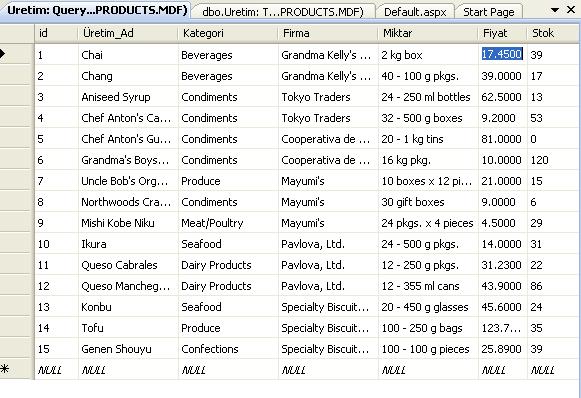Select Seafood category in Ikura row

click(228, 244)
